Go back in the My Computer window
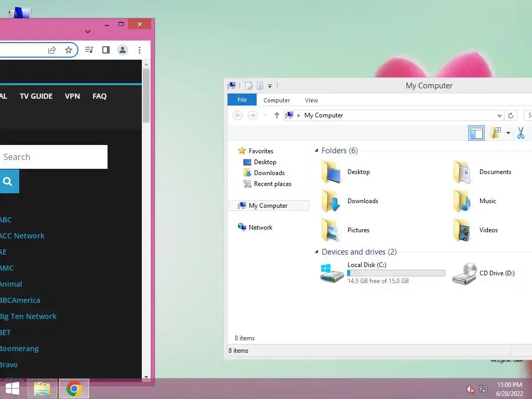Viewport: 532px width, 399px height. [x=237, y=115]
